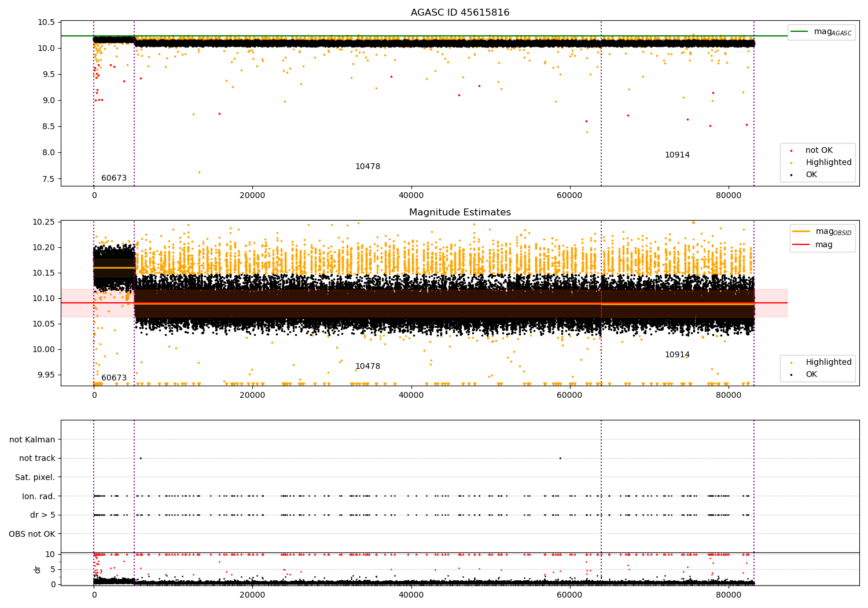Click the '10.20' y-tick in Magnitude Estimates plot

tap(44, 248)
